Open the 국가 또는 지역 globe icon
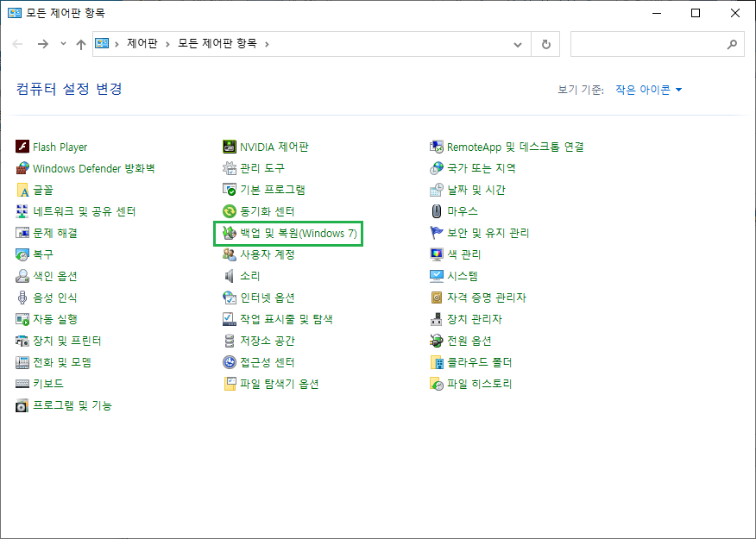The height and width of the screenshot is (539, 756). coord(437,168)
